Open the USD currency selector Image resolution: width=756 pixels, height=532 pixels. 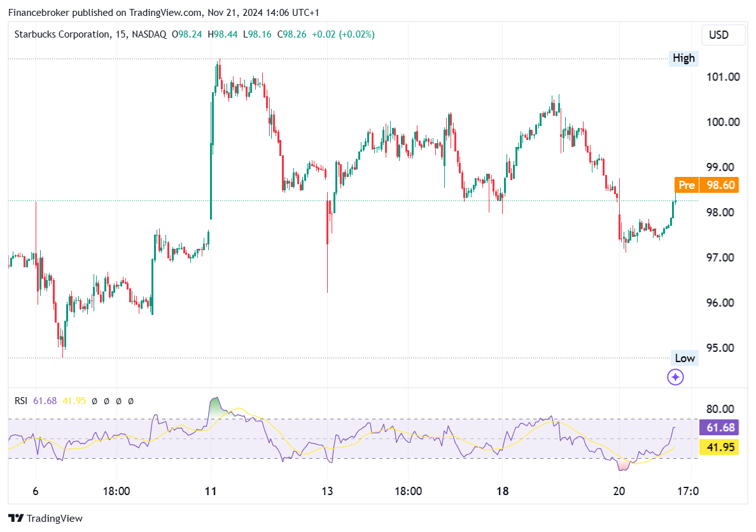tap(724, 35)
